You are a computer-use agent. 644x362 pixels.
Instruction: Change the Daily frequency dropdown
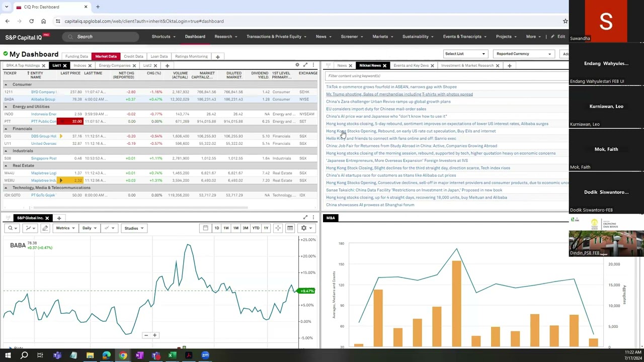click(x=90, y=228)
